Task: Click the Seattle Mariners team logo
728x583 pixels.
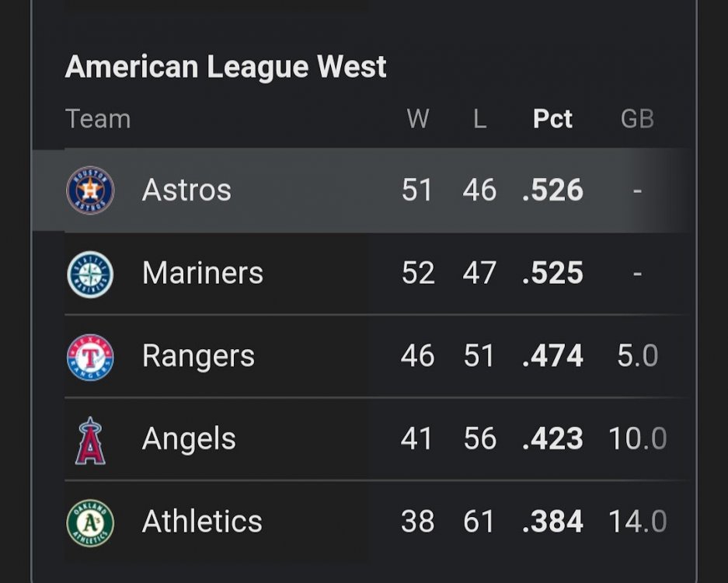Action: click(x=90, y=274)
